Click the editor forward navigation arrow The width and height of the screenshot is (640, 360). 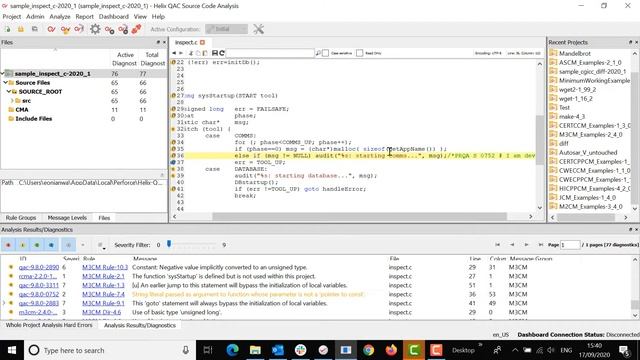coord(181,53)
